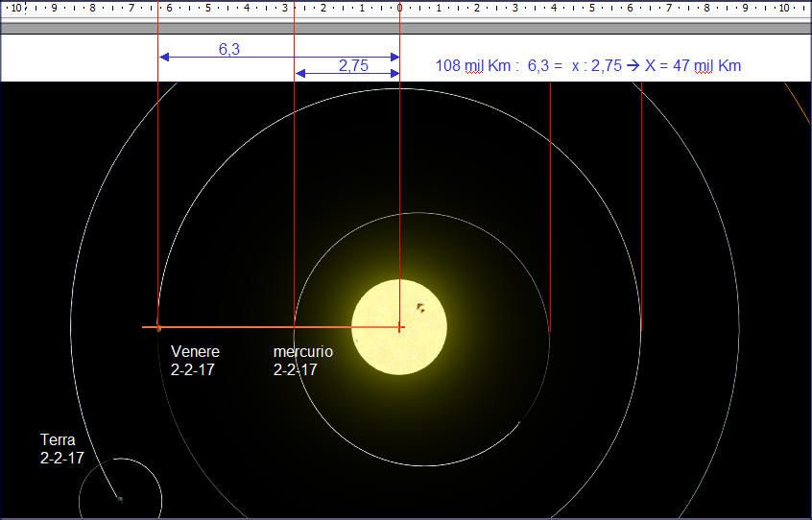Click the formula text '108 mil Km : 6,3 = x : 2,75'
Image resolution: width=812 pixels, height=520 pixels.
pos(528,65)
